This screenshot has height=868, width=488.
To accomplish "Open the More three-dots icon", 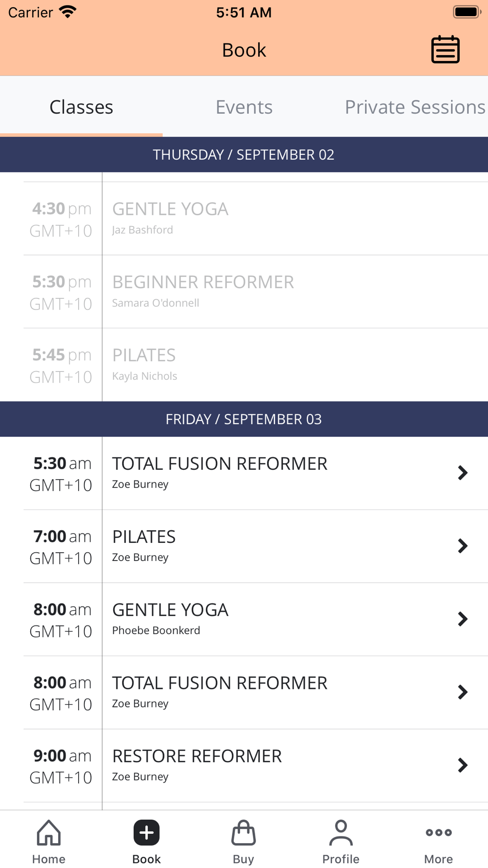I will (438, 832).
